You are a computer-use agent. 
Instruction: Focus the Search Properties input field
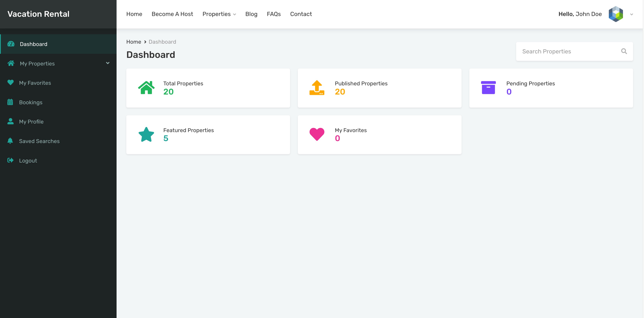tap(568, 51)
